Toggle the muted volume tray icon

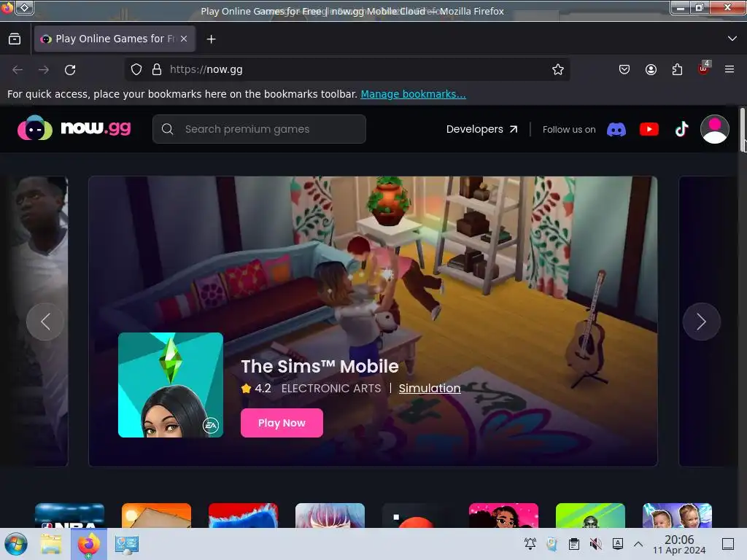point(595,544)
